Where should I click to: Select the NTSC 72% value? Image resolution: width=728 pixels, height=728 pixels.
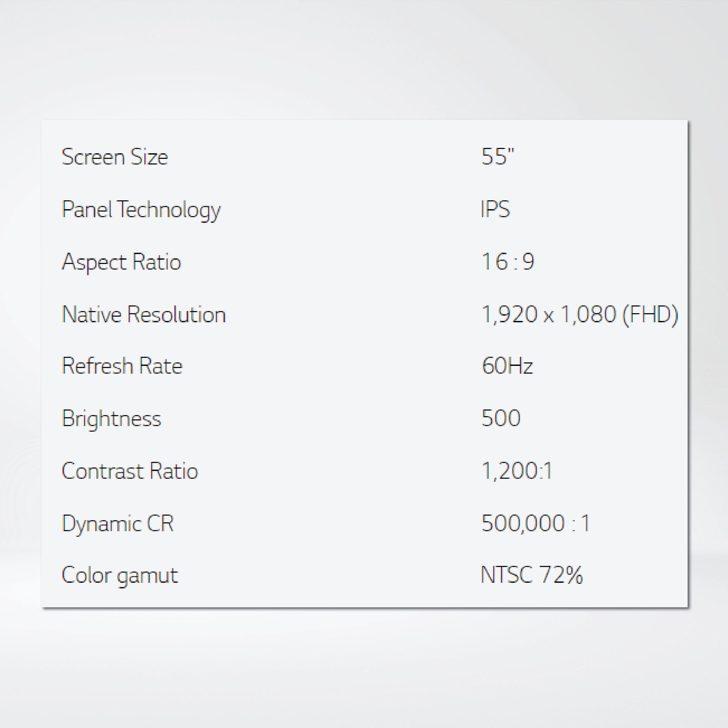pyautogui.click(x=532, y=575)
